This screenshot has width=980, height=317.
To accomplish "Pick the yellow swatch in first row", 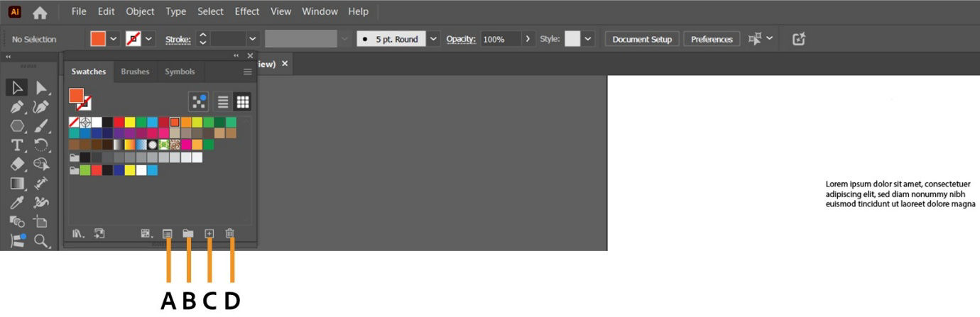I will click(130, 122).
